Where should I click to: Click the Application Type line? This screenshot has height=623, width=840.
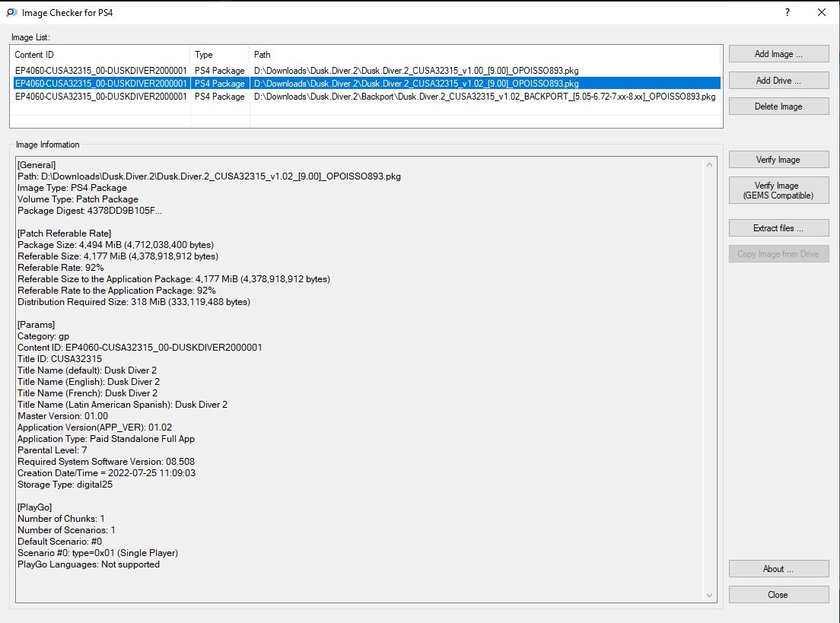106,439
